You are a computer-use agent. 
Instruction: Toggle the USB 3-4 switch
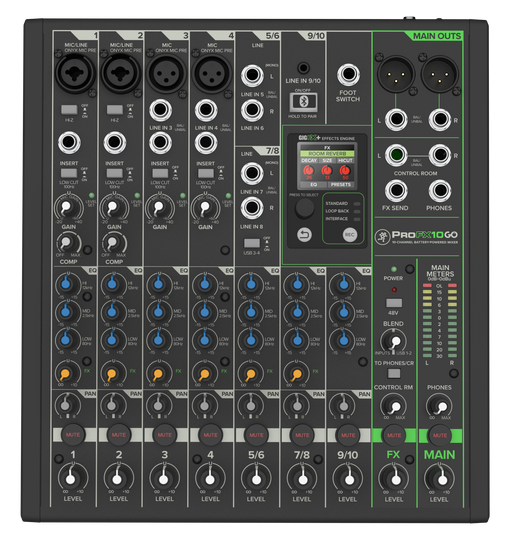pos(252,243)
